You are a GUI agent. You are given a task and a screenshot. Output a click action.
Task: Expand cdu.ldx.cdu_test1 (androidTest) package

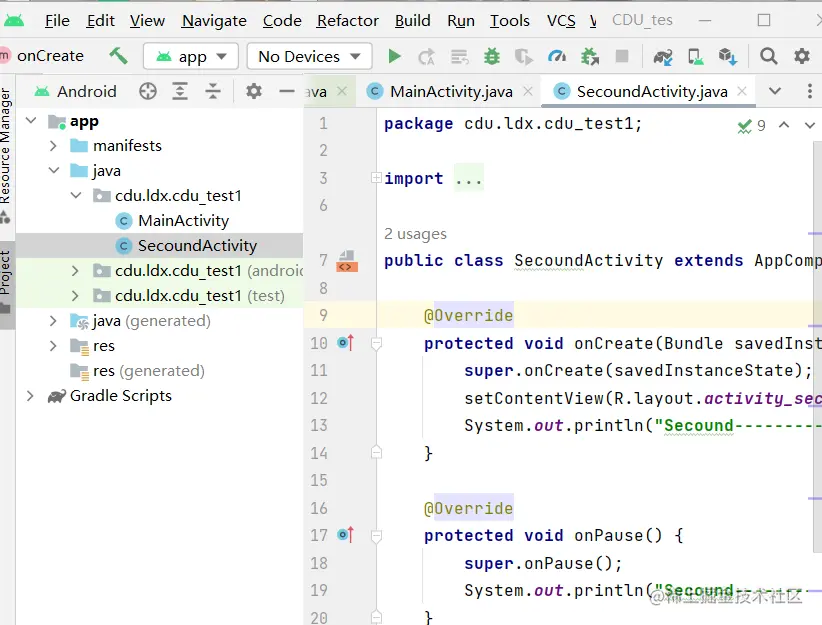pos(75,271)
